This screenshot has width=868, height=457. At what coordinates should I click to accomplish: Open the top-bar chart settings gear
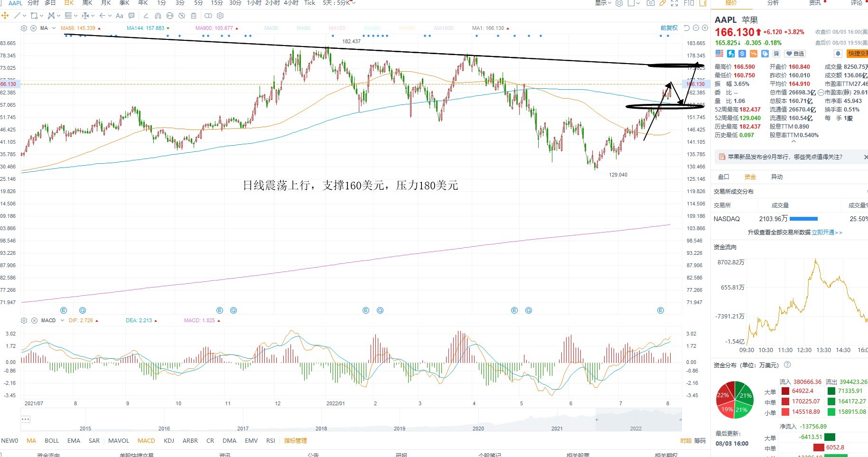(x=619, y=3)
